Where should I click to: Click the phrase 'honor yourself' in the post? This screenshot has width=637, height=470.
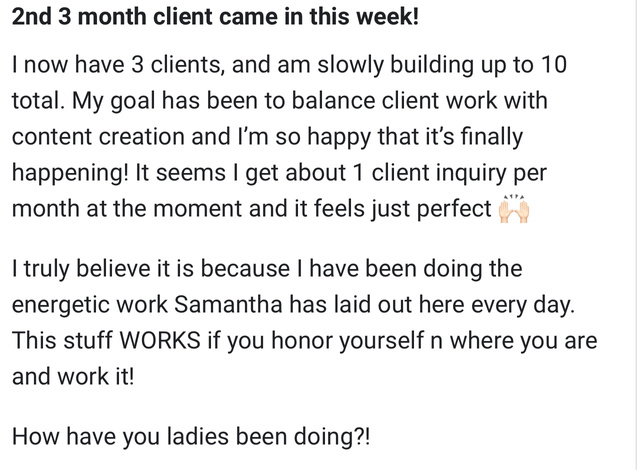[x=348, y=340]
